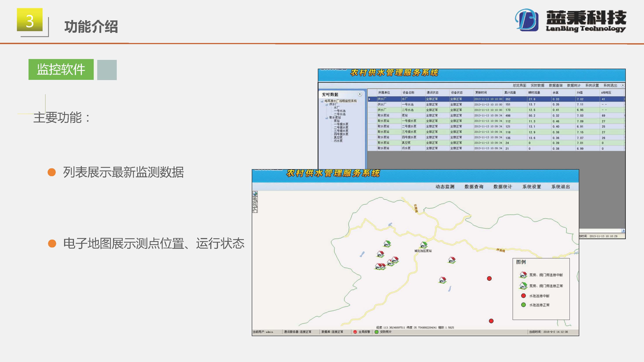Screen dimensions: 644x362
Task: Click the red house icon beside 泵房、阀门房连接中断
Action: point(523,275)
